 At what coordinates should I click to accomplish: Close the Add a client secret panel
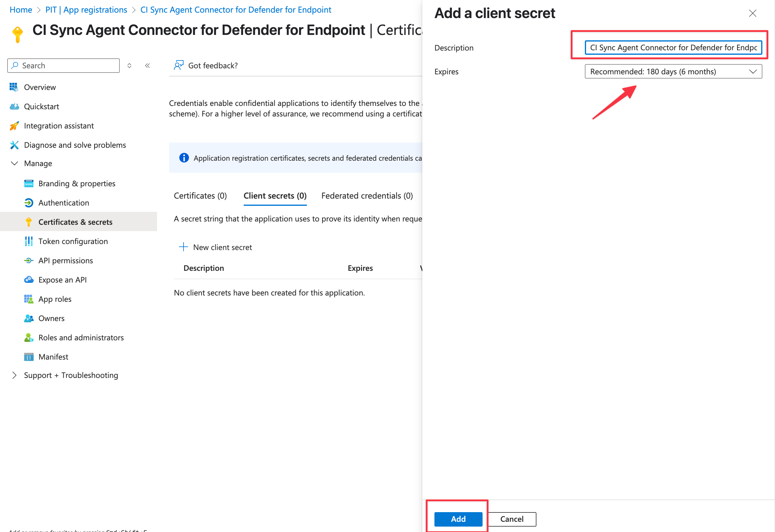(752, 13)
